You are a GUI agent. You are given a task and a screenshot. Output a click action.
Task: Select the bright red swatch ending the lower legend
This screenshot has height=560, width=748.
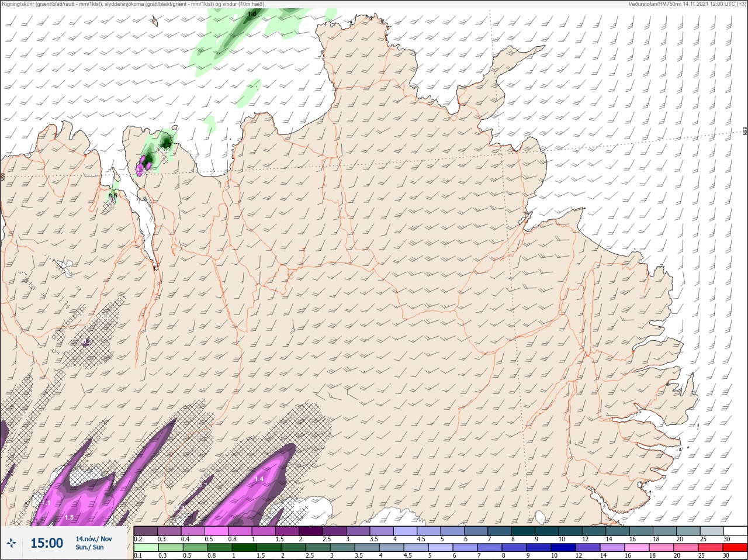(735, 548)
